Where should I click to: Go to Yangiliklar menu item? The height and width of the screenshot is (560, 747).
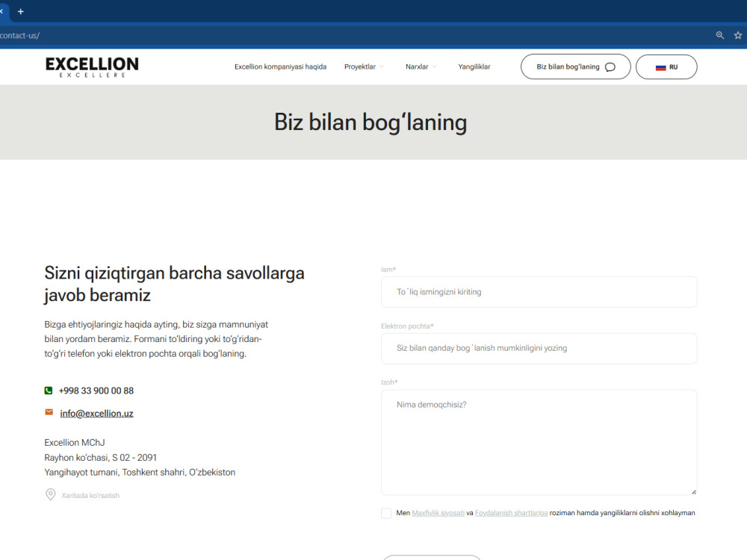pyautogui.click(x=474, y=66)
